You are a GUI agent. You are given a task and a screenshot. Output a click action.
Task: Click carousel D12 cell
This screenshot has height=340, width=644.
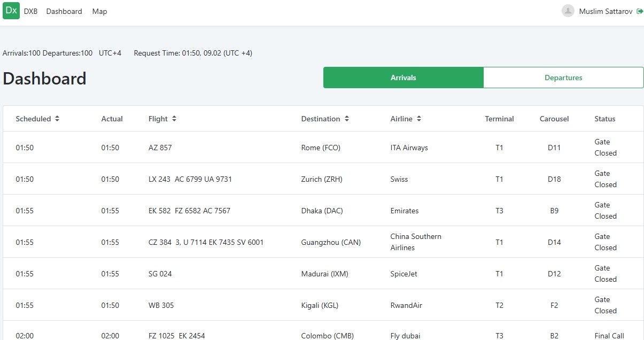(554, 274)
